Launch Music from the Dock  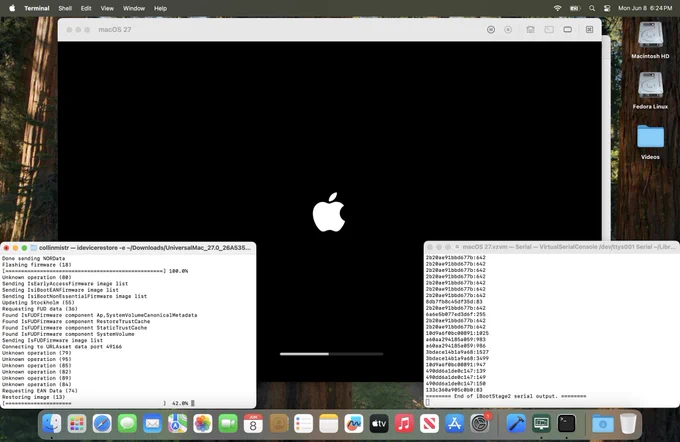coord(404,423)
